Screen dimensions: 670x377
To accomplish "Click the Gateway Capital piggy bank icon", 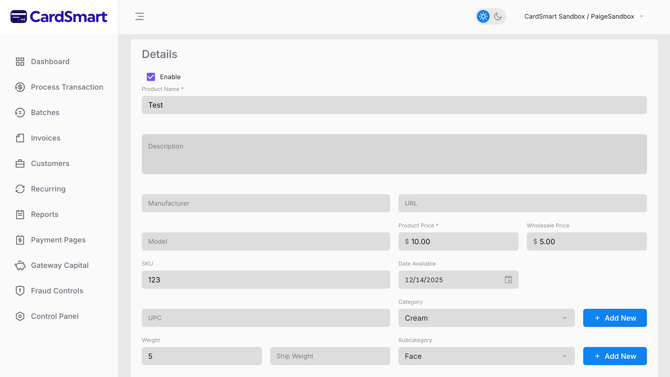I will tap(20, 265).
